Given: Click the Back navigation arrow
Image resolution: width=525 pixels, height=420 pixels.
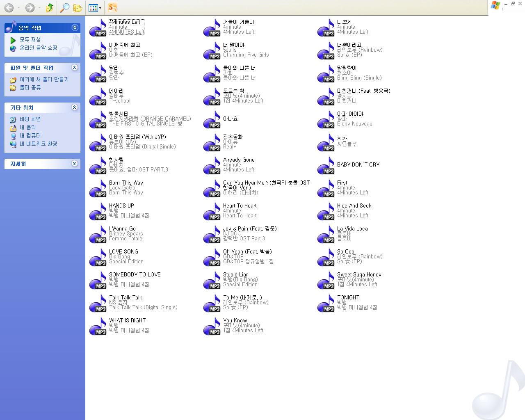Looking at the screenshot, I should (9, 8).
